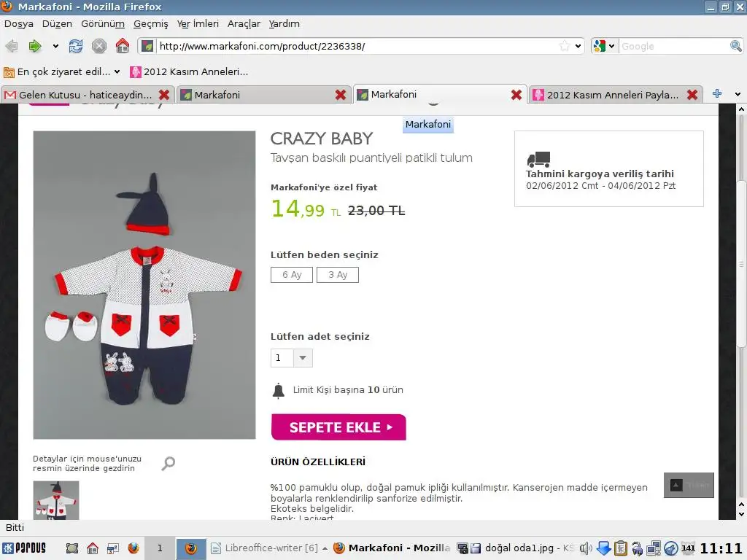The image size is (747, 560).
Task: Click the 11:11 taskbar clock
Action: [x=721, y=548]
